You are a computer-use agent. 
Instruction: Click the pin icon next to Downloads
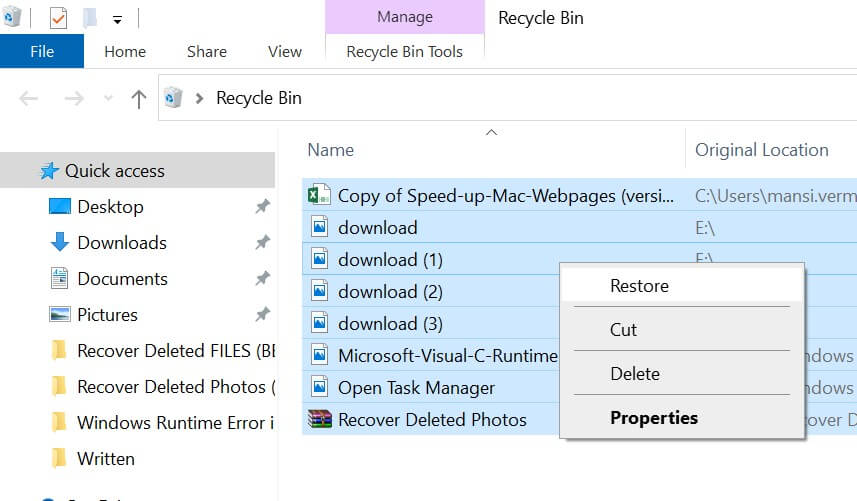[x=263, y=242]
